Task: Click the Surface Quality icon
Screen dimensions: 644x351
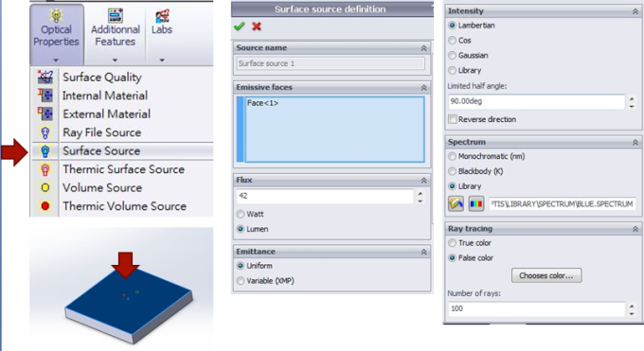Action: pyautogui.click(x=45, y=77)
